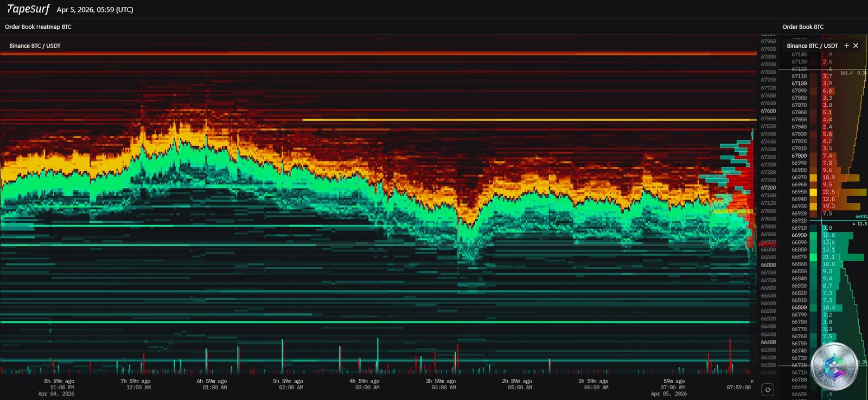Select the 05:00 AM time axis label

520,388
